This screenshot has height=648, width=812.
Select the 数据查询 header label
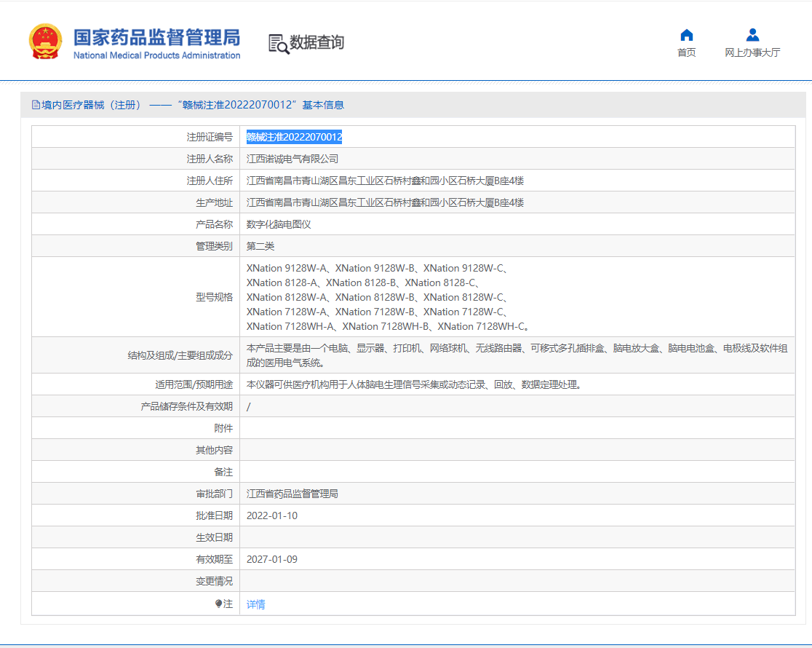tap(317, 43)
